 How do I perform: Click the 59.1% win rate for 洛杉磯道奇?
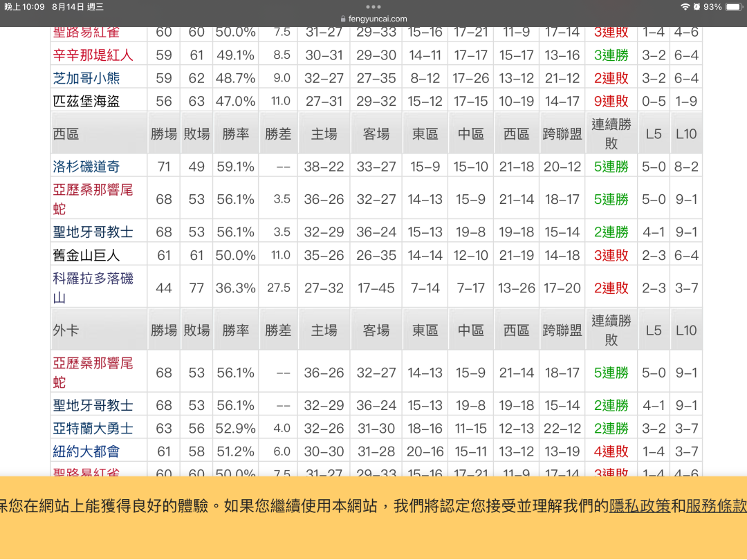236,167
